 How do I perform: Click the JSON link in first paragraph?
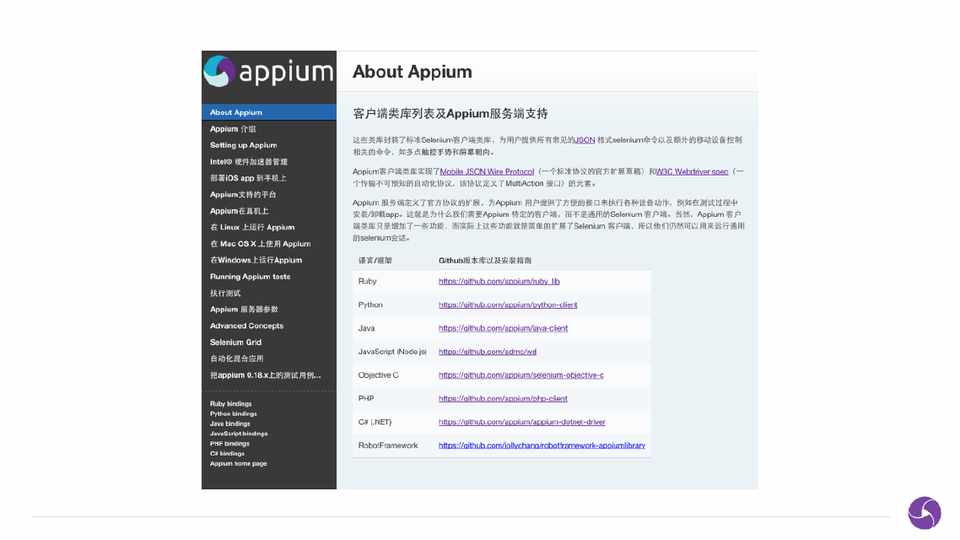[x=584, y=140]
